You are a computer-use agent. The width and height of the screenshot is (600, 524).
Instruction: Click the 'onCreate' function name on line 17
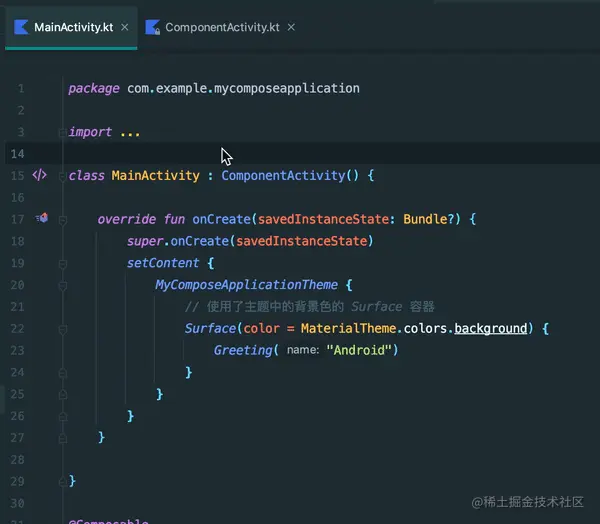coord(221,219)
